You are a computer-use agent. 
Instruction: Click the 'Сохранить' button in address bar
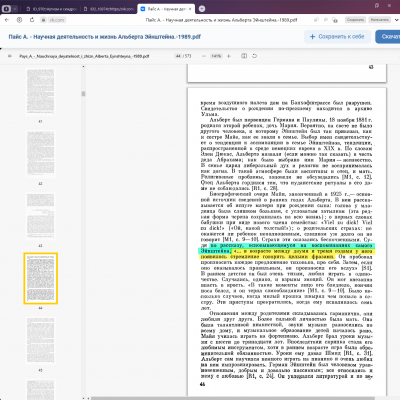click(x=355, y=20)
